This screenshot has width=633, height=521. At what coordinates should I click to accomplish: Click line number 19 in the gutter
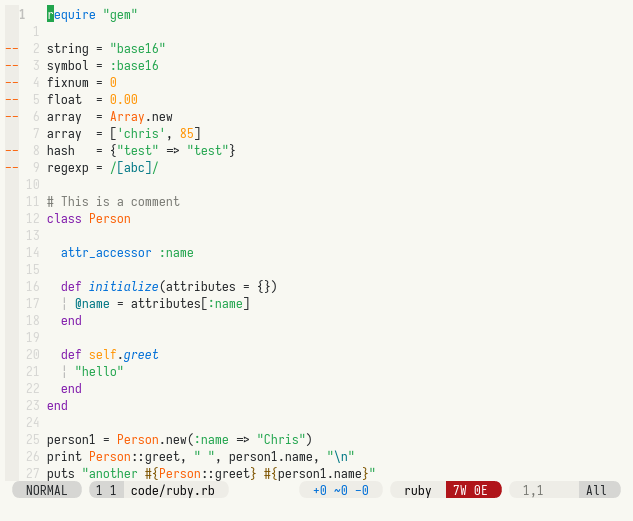click(33, 338)
